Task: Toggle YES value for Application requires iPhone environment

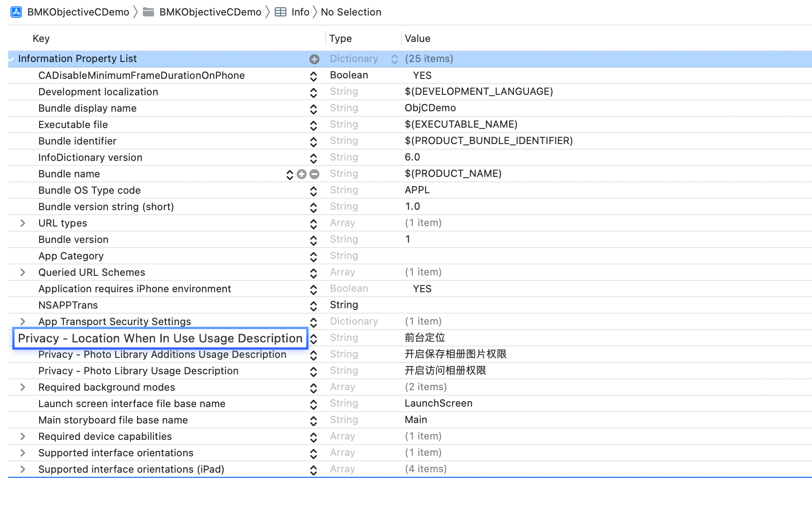Action: 422,289
